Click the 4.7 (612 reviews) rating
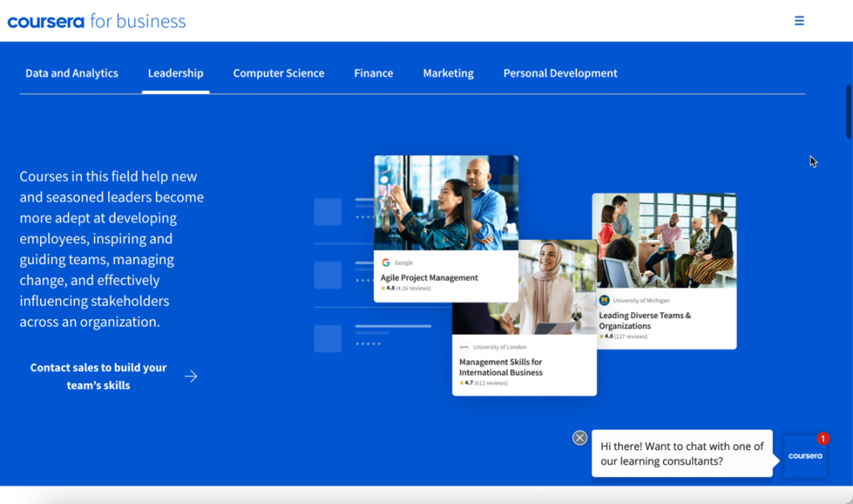 (x=484, y=383)
